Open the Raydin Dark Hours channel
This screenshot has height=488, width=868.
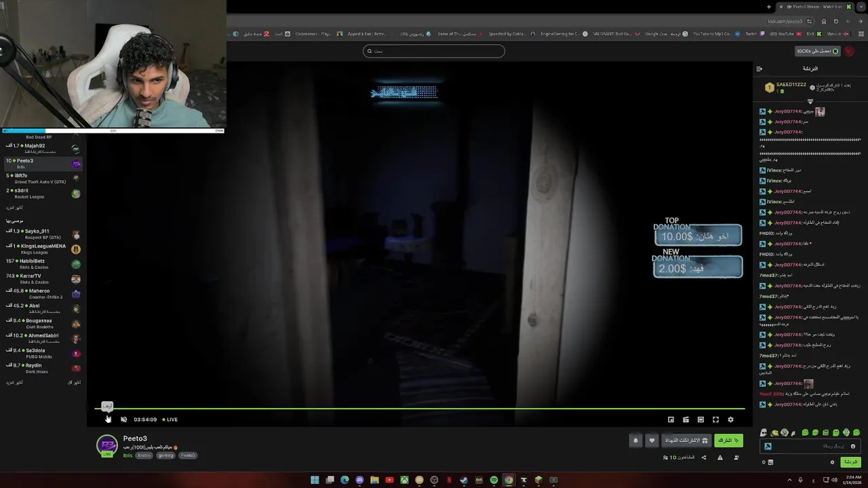click(x=43, y=368)
